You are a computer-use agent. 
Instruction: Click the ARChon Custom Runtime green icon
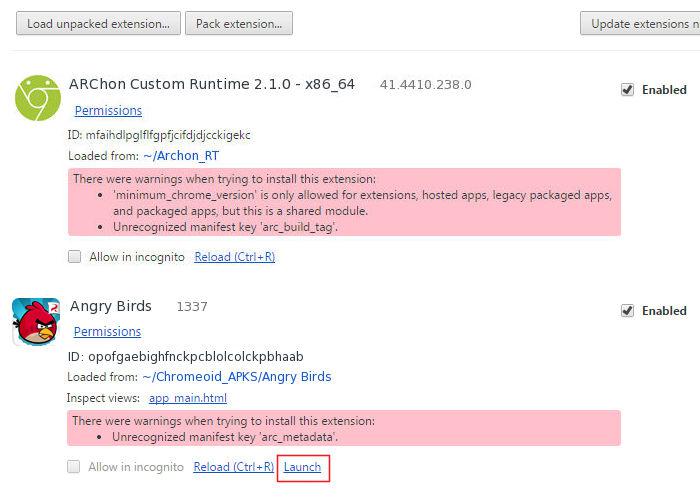38,98
